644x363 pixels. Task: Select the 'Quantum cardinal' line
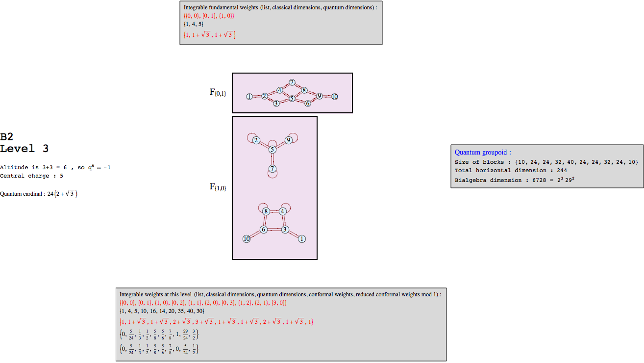[x=39, y=194]
